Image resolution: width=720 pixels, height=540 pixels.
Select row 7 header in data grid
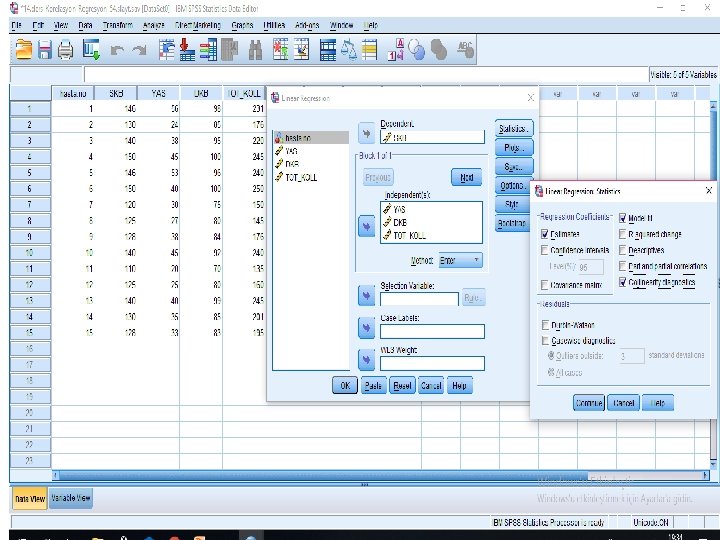[30, 205]
